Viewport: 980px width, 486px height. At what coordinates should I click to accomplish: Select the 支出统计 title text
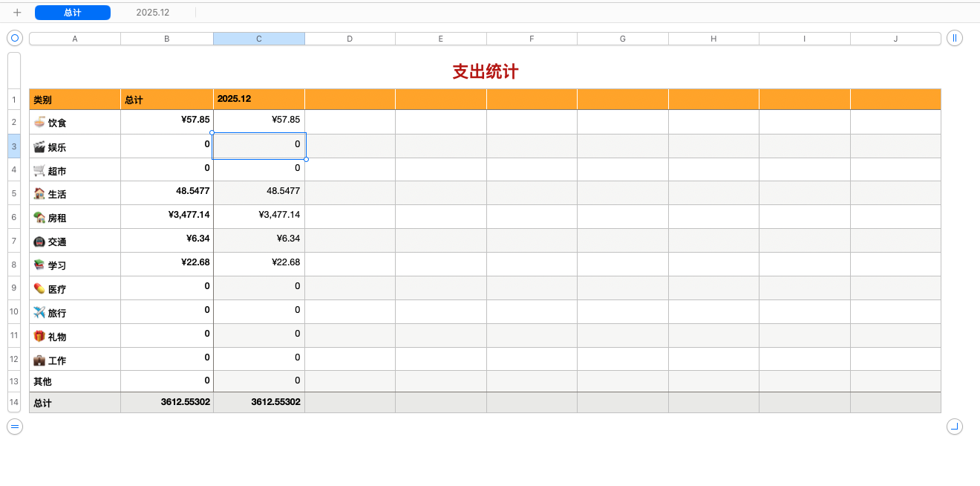[x=484, y=71]
